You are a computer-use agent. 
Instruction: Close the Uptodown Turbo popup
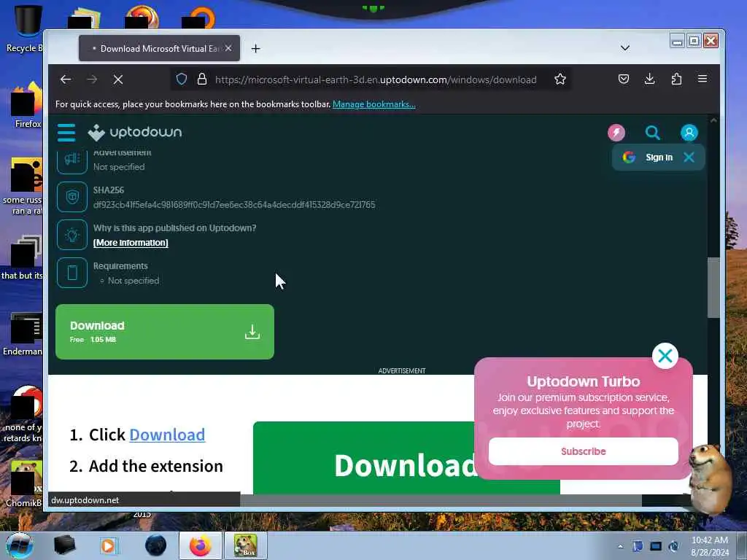(665, 356)
